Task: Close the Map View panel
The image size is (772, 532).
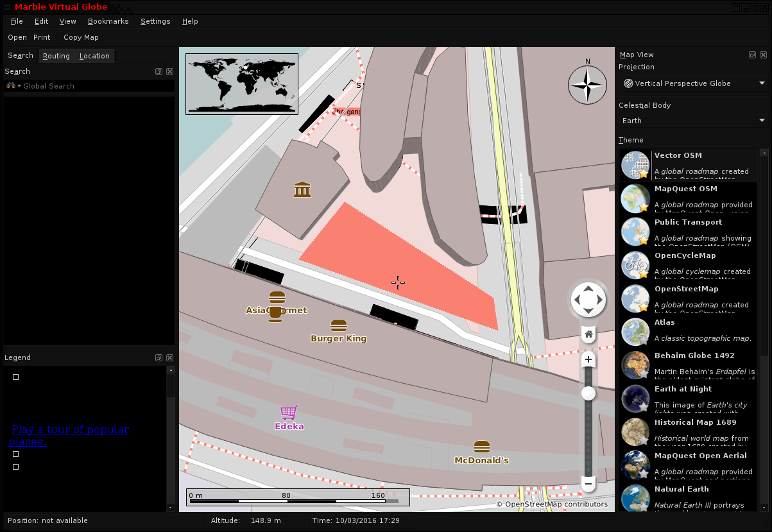Action: [763, 55]
